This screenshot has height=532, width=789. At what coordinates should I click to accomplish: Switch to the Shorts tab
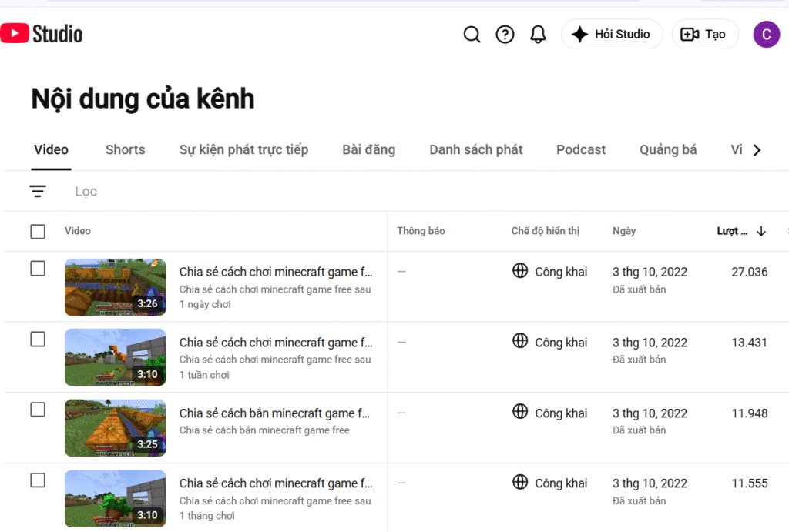click(x=126, y=150)
